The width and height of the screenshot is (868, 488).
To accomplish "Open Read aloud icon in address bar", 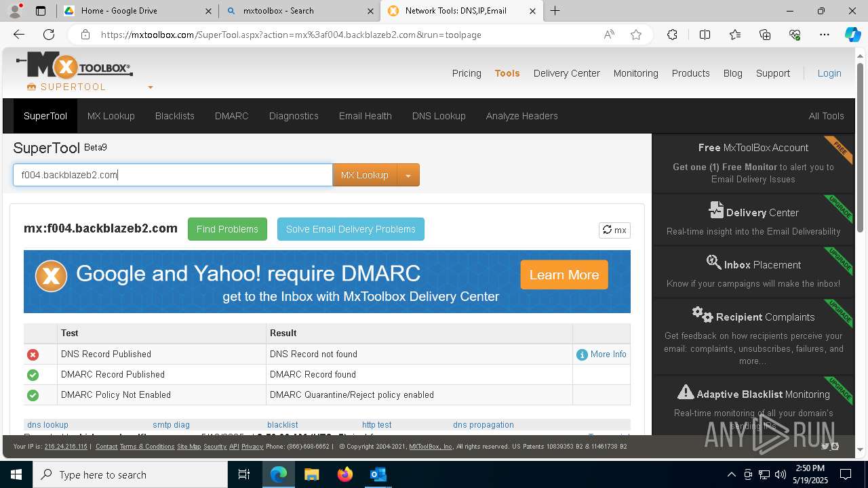I will click(x=609, y=35).
